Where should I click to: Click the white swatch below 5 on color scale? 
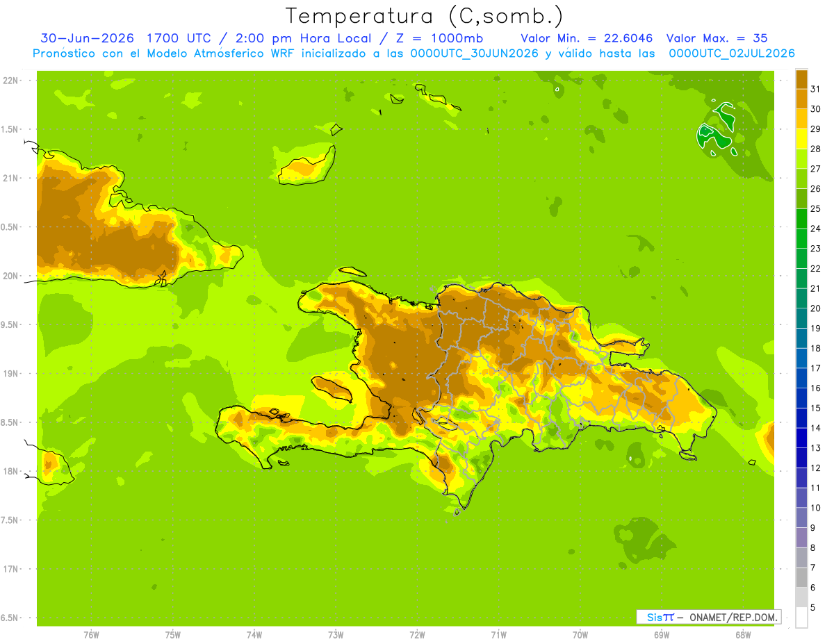click(x=801, y=618)
